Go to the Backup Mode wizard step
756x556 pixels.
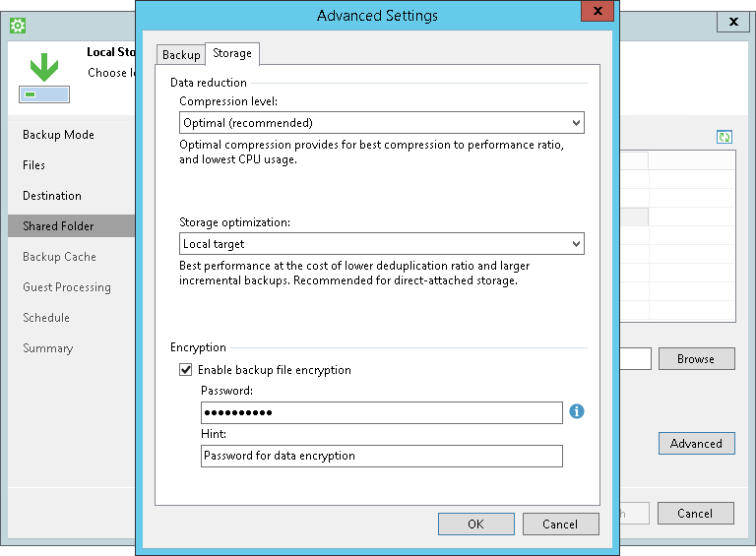(58, 135)
